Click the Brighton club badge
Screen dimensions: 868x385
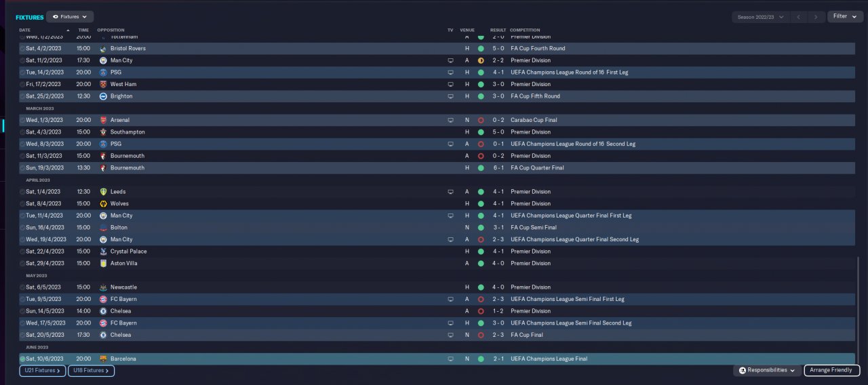tap(103, 96)
